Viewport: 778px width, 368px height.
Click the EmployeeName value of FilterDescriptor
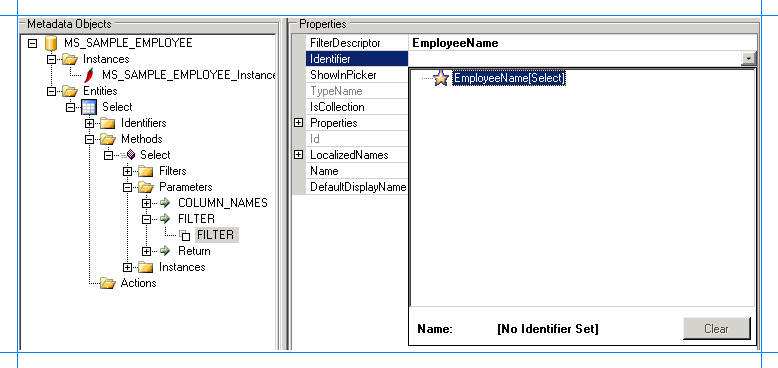(455, 43)
